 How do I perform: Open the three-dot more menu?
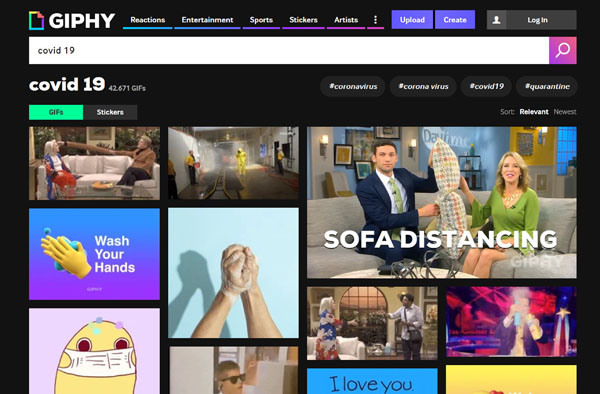point(375,20)
